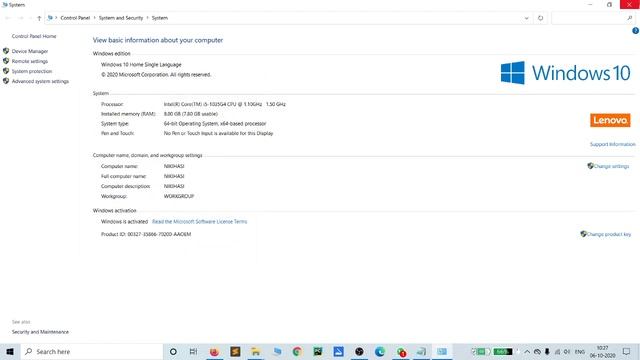Click the Back navigation arrow
This screenshot has height=360, width=640.
8,18
